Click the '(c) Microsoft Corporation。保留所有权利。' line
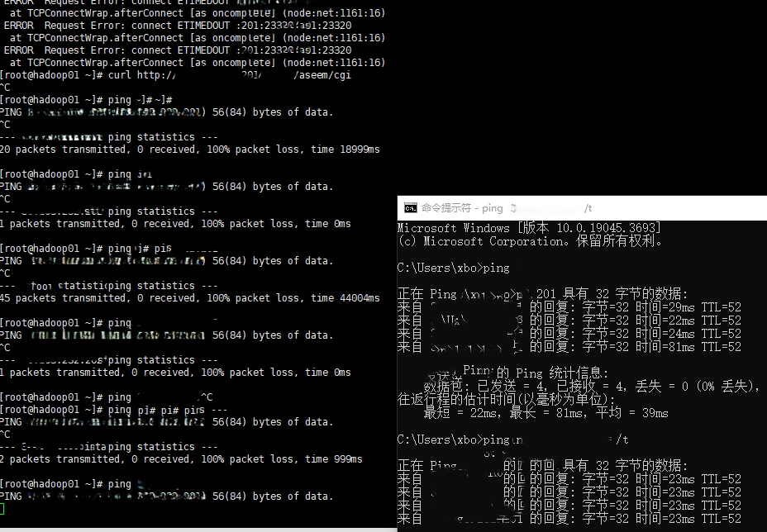This screenshot has width=767, height=532. (x=530, y=241)
